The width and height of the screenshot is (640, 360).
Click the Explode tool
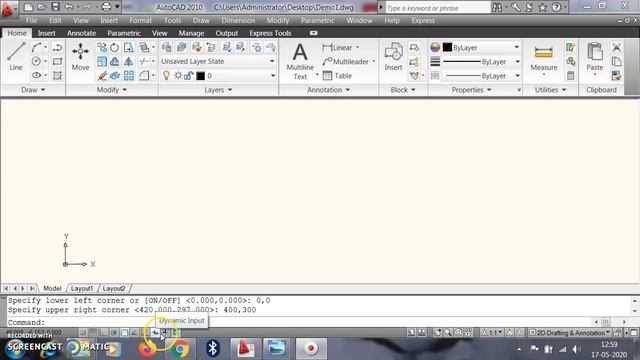point(115,76)
